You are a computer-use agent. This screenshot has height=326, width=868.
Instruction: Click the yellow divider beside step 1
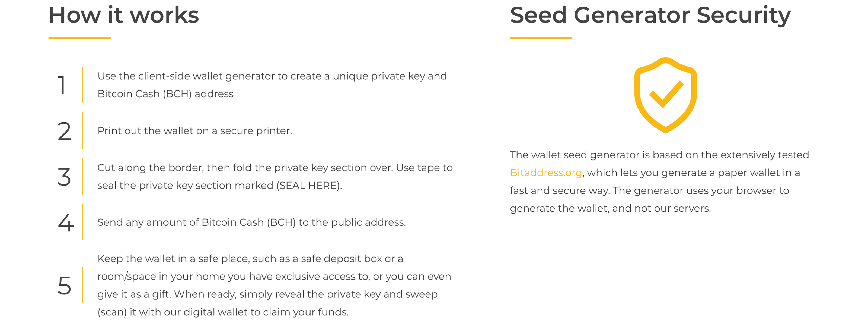coord(82,85)
